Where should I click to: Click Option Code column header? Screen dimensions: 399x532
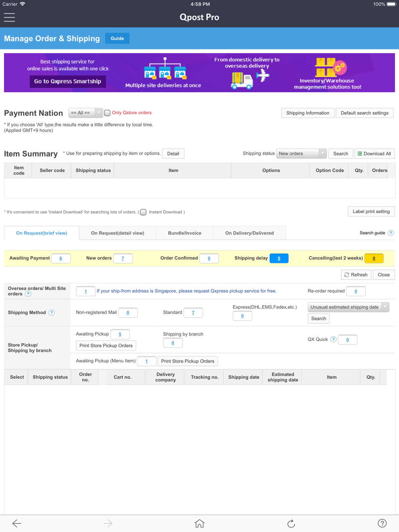click(x=330, y=170)
